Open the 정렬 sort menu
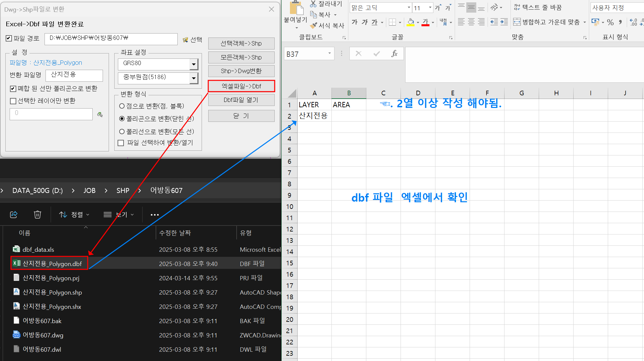Viewport: 644px width, 361px height. [x=74, y=215]
